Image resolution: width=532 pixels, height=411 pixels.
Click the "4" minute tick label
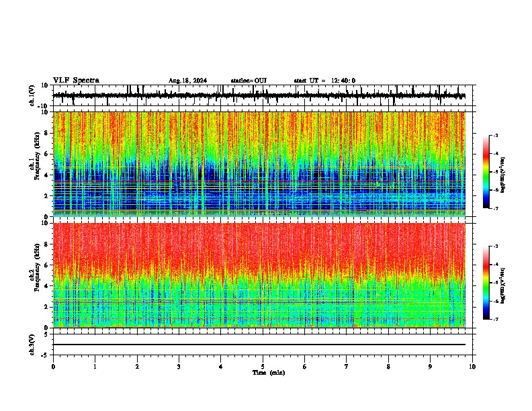pos(221,367)
